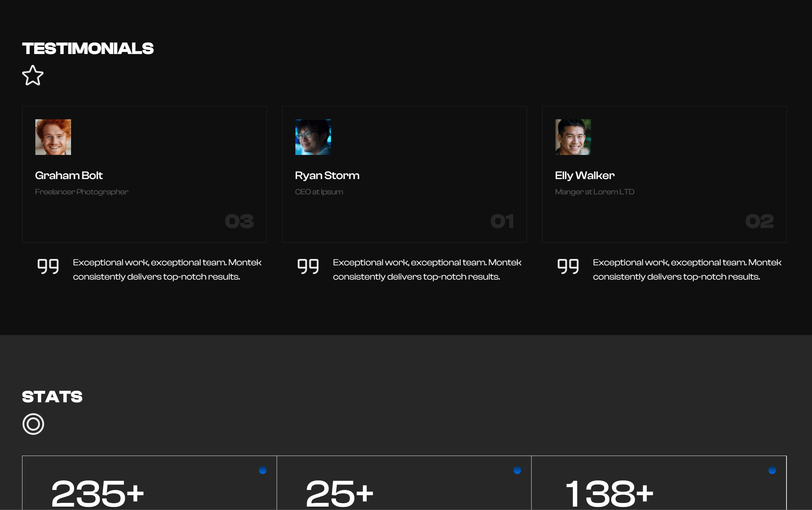This screenshot has width=812, height=510.
Task: Click the testimonial quote text under Elly Walker
Action: click(x=687, y=269)
